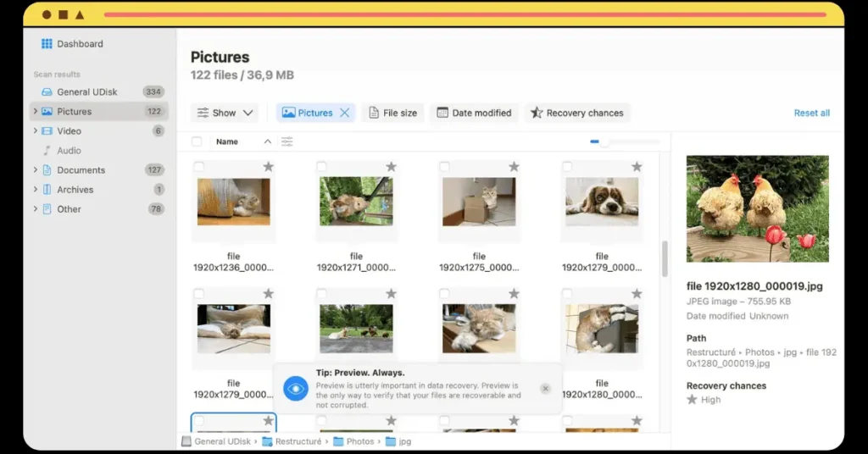868x454 pixels.
Task: Select General UDisk scan result
Action: coord(99,91)
